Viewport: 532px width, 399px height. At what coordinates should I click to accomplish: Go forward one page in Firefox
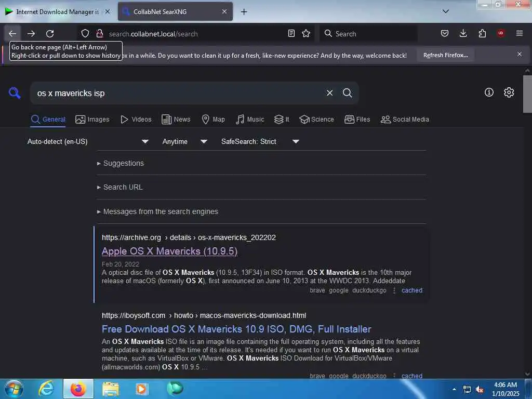31,34
